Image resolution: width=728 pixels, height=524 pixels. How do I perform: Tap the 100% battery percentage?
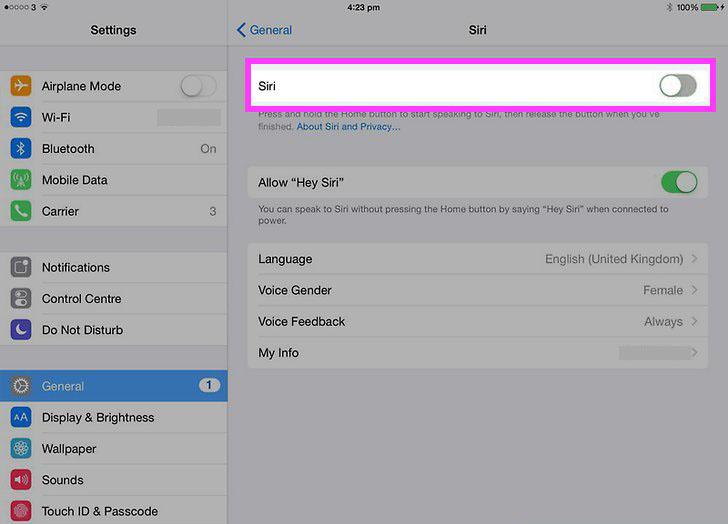687,7
